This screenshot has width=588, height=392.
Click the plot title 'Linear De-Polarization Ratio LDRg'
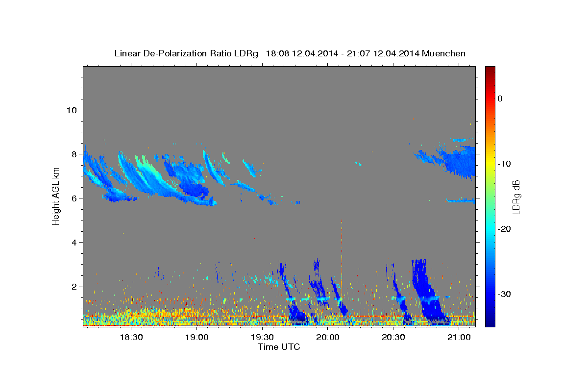[x=186, y=53]
